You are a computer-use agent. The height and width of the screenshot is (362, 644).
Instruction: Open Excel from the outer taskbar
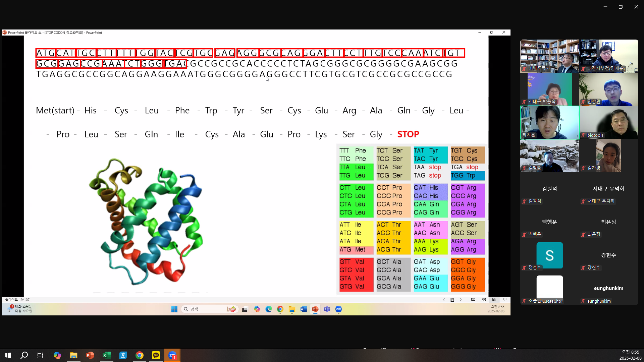click(107, 355)
